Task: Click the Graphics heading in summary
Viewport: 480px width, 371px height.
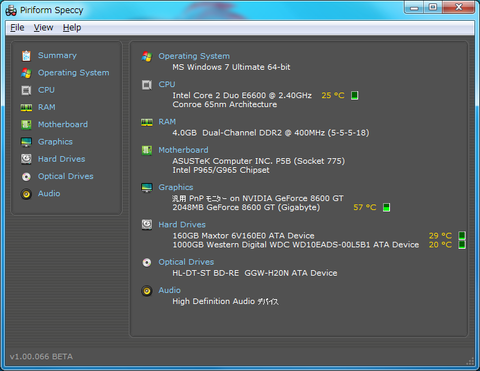Action: coord(176,188)
